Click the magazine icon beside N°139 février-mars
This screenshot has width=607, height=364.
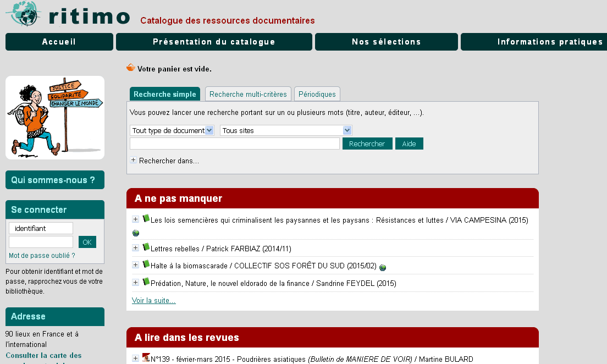click(x=146, y=358)
